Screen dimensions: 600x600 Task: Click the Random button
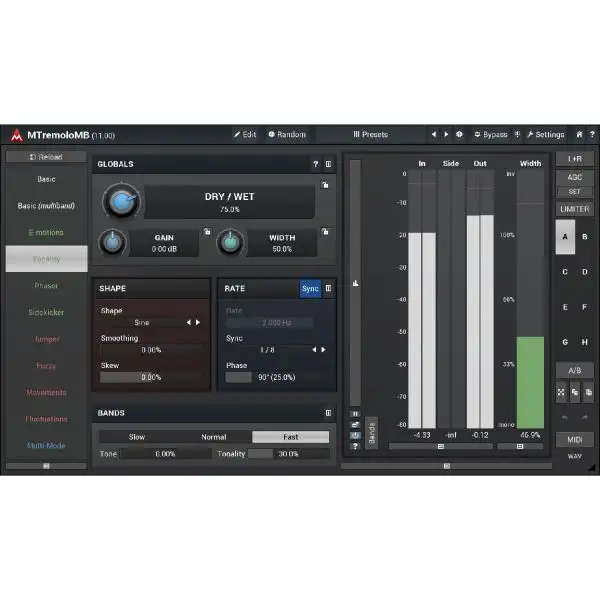[286, 134]
